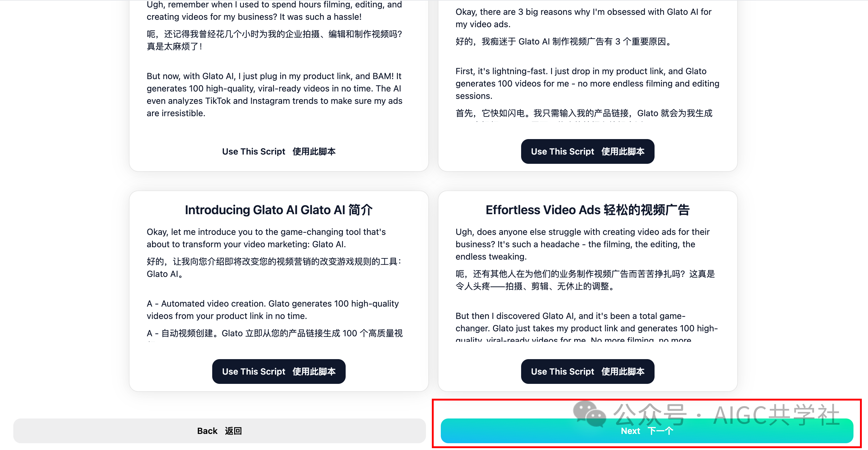Click Use This Script under 3 big reasons
868x450 pixels.
click(x=587, y=151)
